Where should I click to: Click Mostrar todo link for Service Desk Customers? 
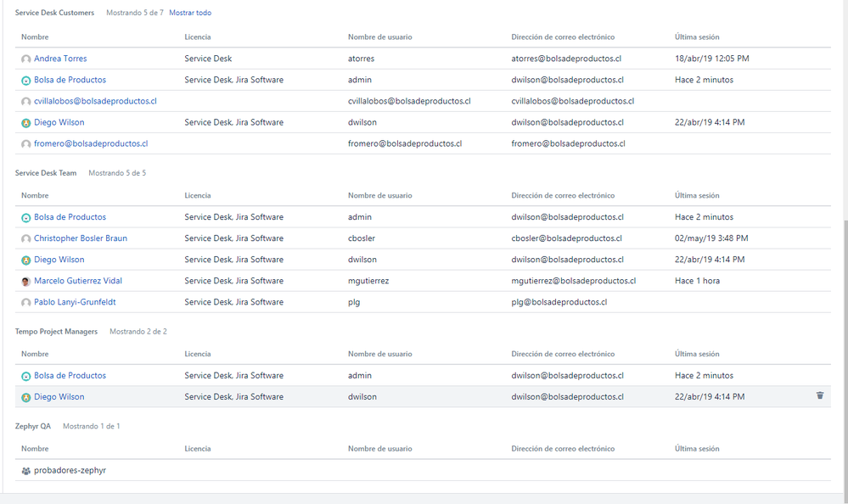point(190,13)
